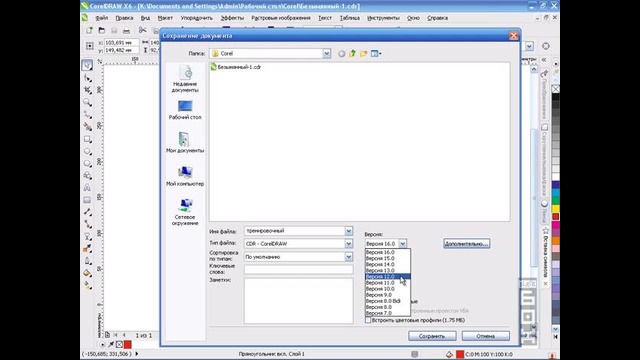Click the go back icon in save dialog
640x360 pixels.
(x=342, y=53)
